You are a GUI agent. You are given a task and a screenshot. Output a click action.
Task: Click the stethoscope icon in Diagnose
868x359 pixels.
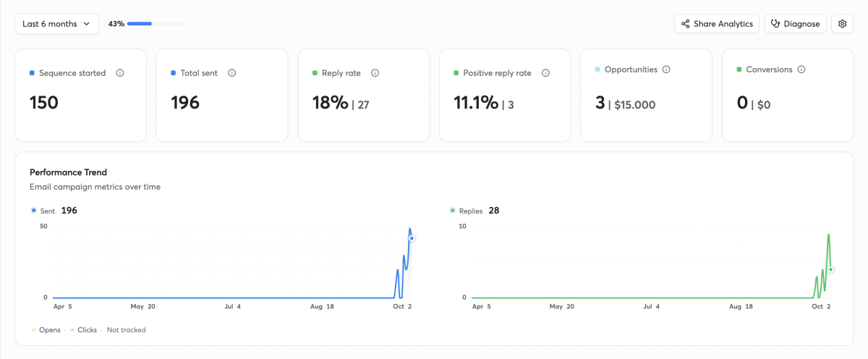pyautogui.click(x=775, y=24)
